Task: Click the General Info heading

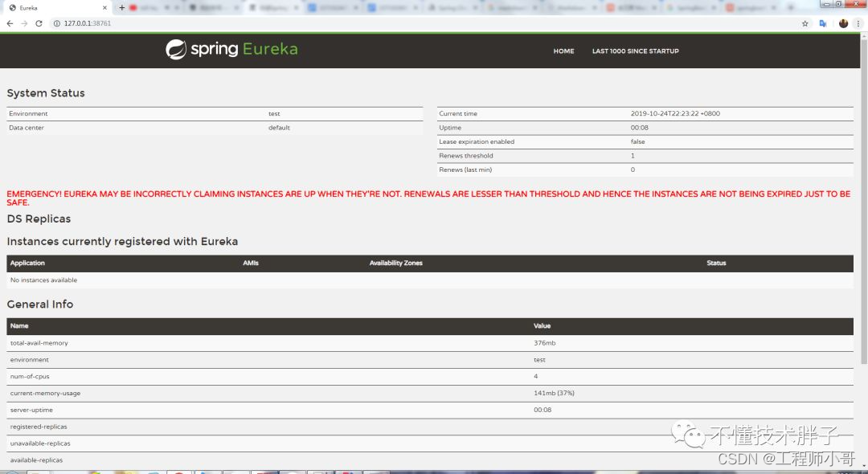Action: (40, 304)
